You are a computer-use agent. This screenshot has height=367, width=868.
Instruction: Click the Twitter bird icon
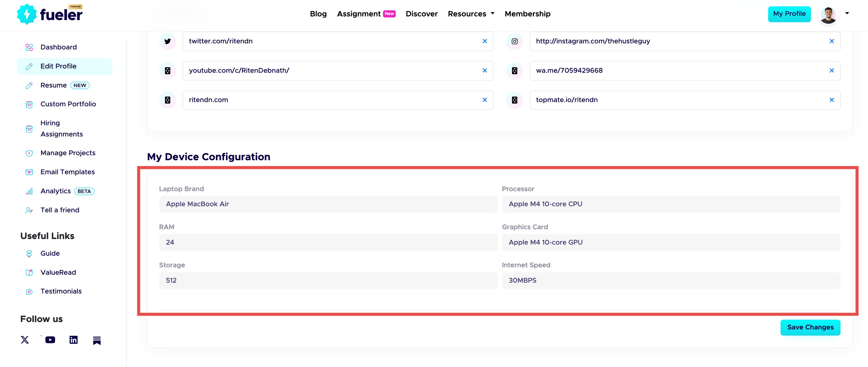pos(167,41)
